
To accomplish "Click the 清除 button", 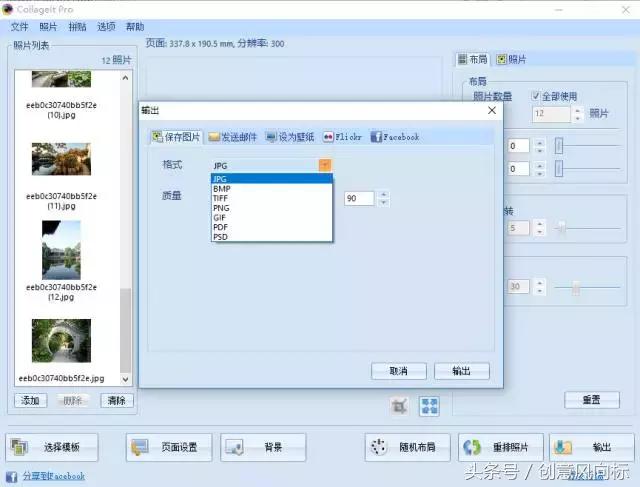I will click(x=117, y=400).
